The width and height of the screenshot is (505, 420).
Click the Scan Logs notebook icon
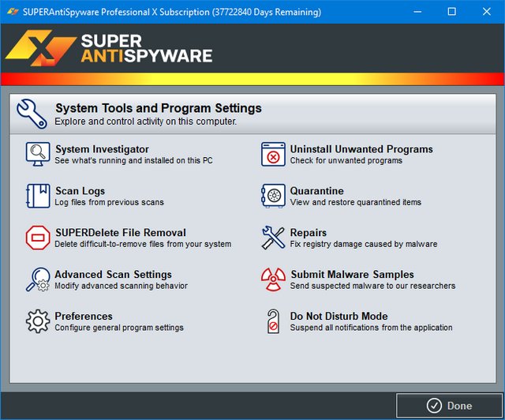click(38, 196)
